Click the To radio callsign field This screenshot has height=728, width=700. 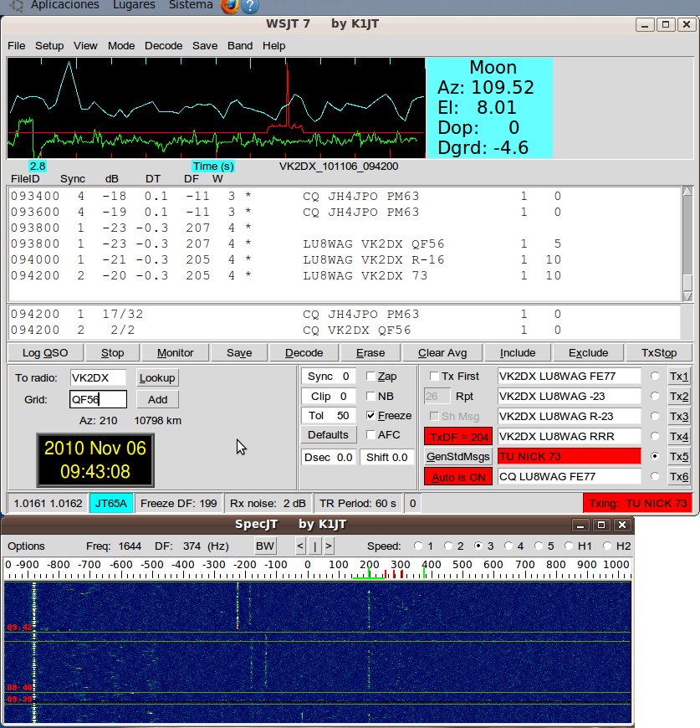[x=98, y=377]
